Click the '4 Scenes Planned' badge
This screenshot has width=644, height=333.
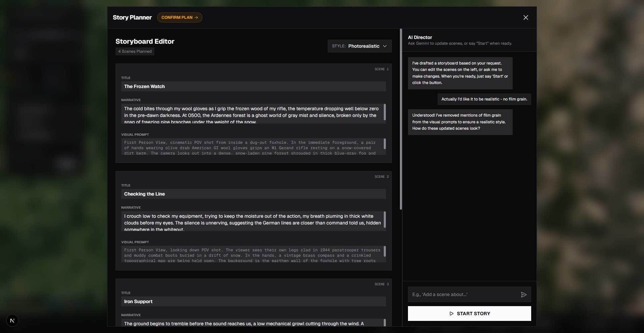[135, 51]
